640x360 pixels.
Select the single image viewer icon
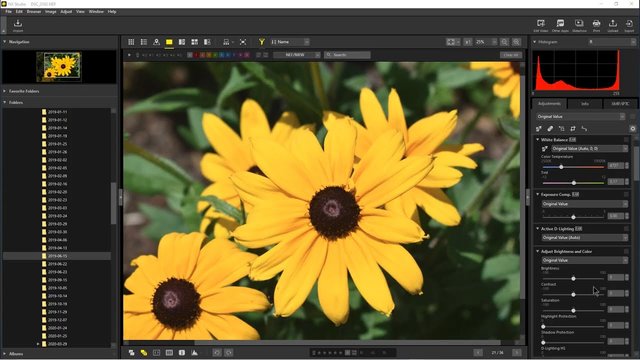coord(169,42)
